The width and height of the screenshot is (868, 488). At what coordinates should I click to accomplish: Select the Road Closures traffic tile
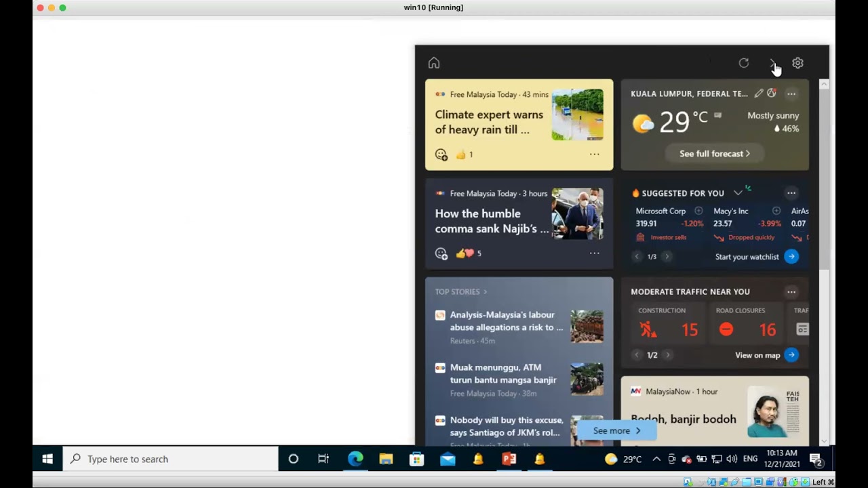pos(747,323)
